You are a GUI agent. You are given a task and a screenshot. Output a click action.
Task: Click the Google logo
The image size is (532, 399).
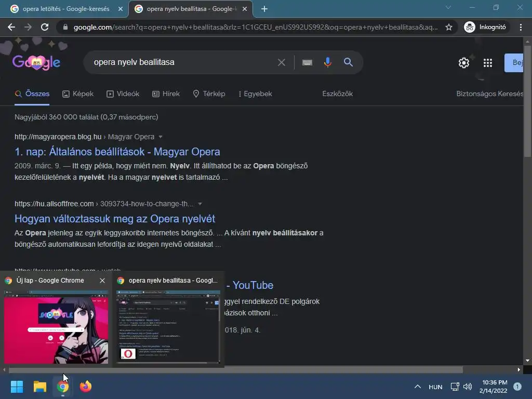(x=36, y=62)
